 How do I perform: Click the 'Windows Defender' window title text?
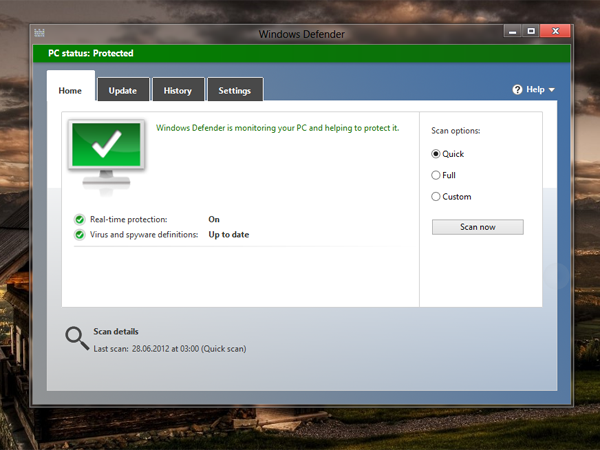[x=302, y=34]
